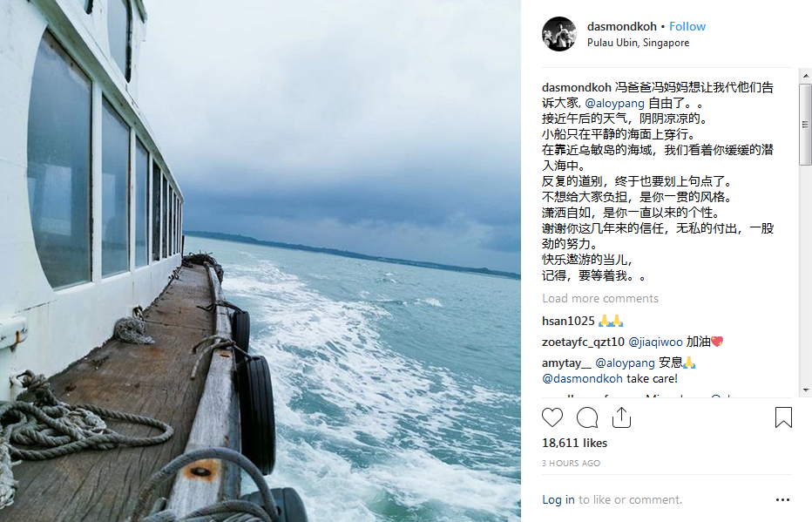
Task: Share post using the upload arrow icon
Action: tap(621, 417)
